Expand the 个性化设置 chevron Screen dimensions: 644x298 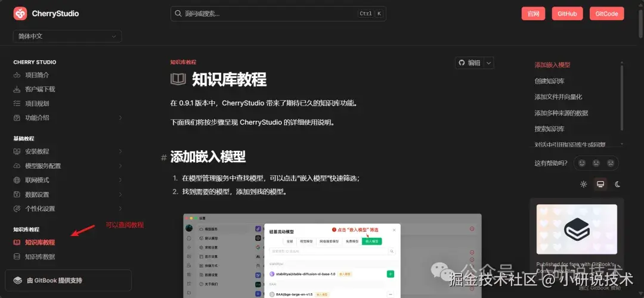tap(120, 209)
